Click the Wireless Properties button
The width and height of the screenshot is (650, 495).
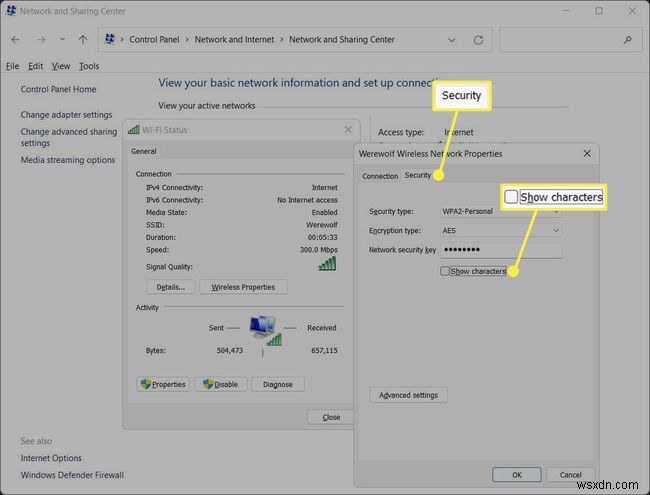click(x=244, y=287)
